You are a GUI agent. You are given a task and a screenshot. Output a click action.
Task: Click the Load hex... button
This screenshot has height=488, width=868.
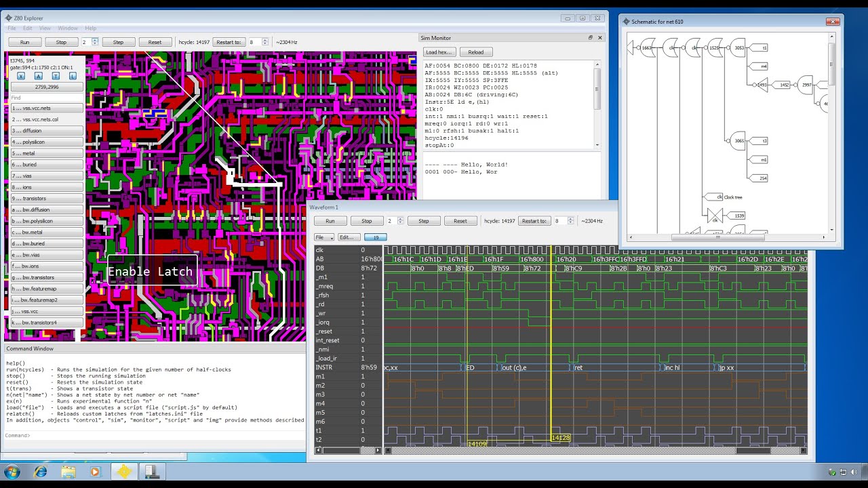click(x=439, y=52)
